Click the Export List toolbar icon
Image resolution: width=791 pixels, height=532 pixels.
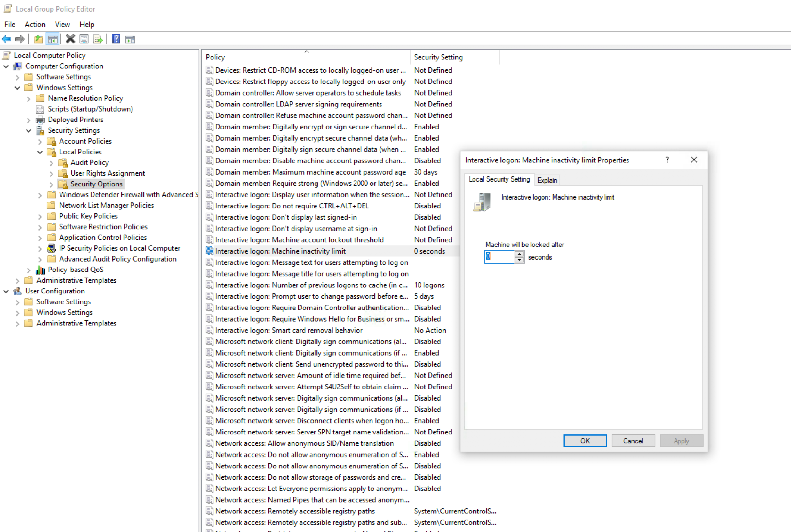click(x=98, y=39)
